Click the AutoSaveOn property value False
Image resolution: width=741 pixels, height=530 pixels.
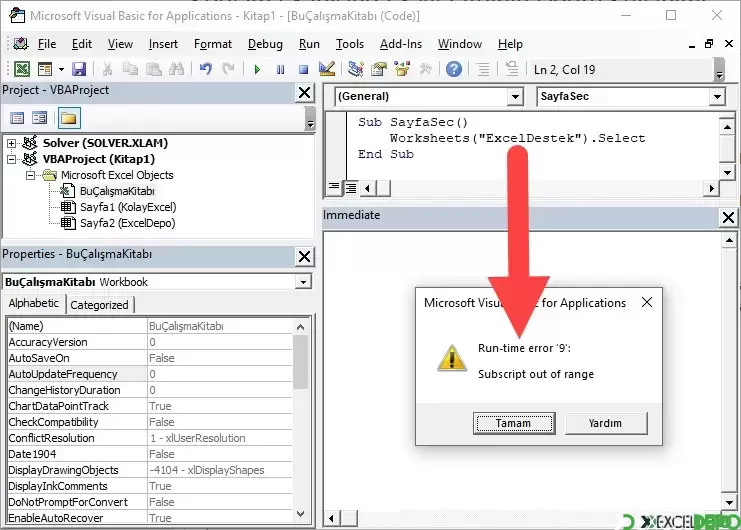[219, 358]
